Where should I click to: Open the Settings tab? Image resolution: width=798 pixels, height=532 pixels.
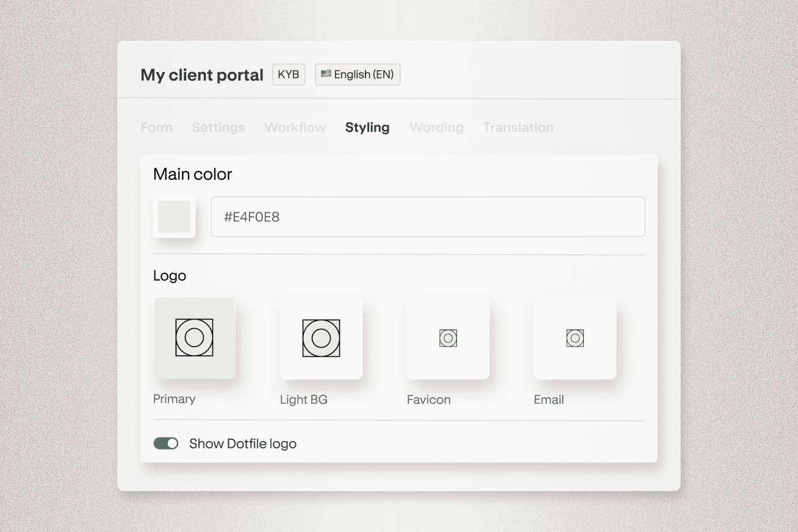(x=218, y=128)
